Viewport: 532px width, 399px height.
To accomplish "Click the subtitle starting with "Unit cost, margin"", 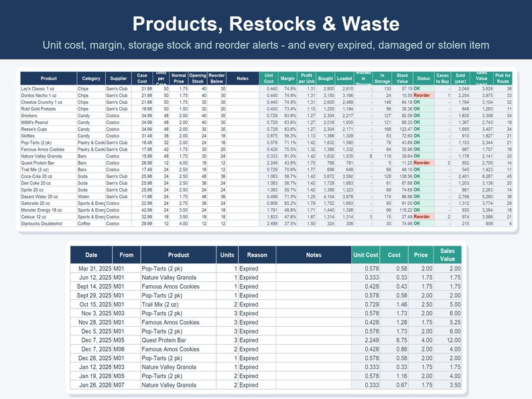I will click(x=266, y=45).
